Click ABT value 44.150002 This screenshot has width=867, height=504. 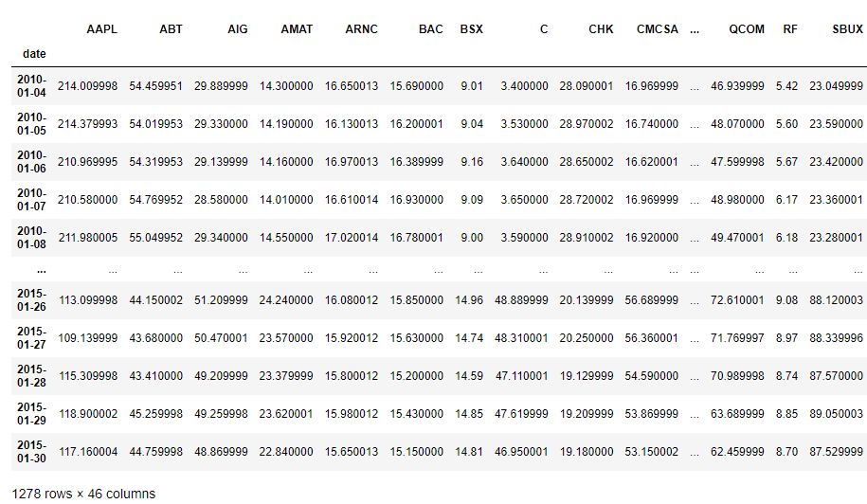(x=156, y=300)
